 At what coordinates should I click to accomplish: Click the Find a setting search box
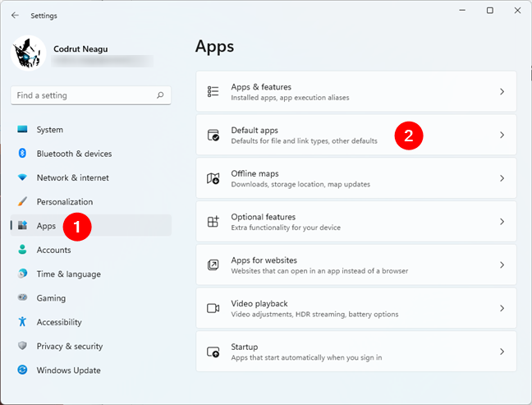(x=91, y=95)
